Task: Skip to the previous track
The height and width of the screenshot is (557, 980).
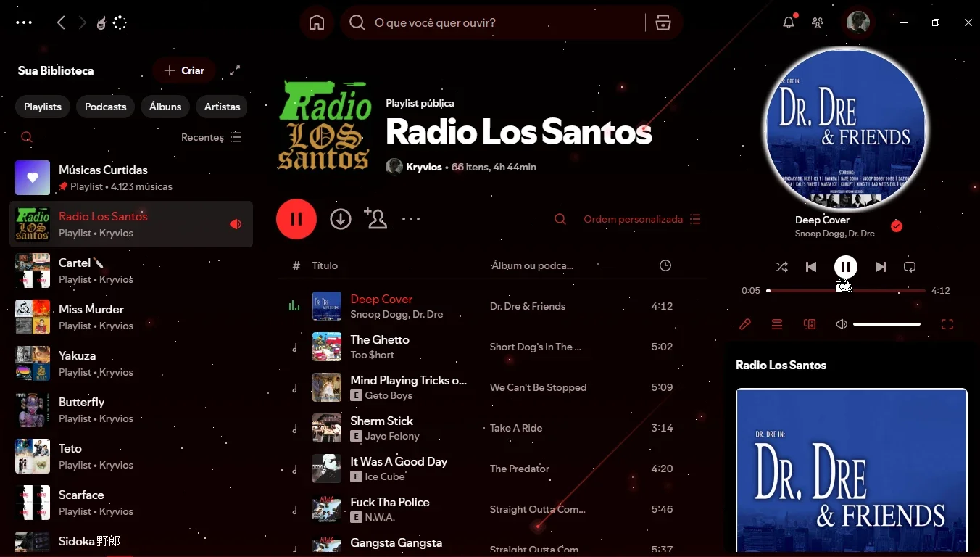Action: [811, 267]
